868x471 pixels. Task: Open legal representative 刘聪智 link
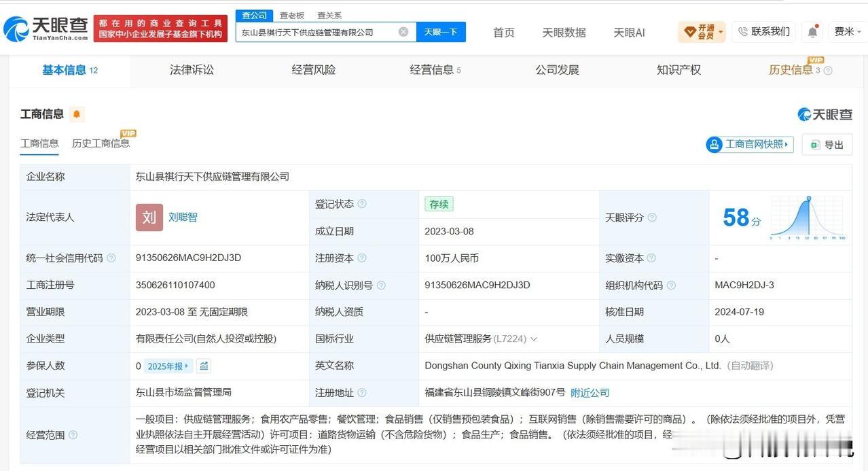click(183, 217)
